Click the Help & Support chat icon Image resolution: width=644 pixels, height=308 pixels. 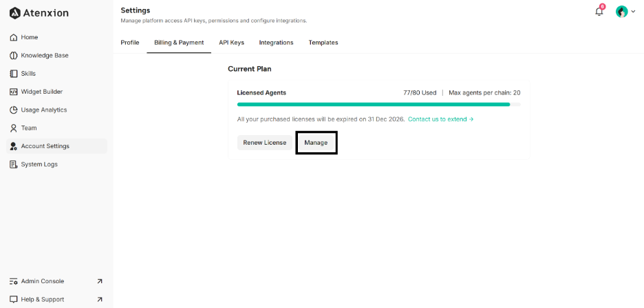coord(14,299)
